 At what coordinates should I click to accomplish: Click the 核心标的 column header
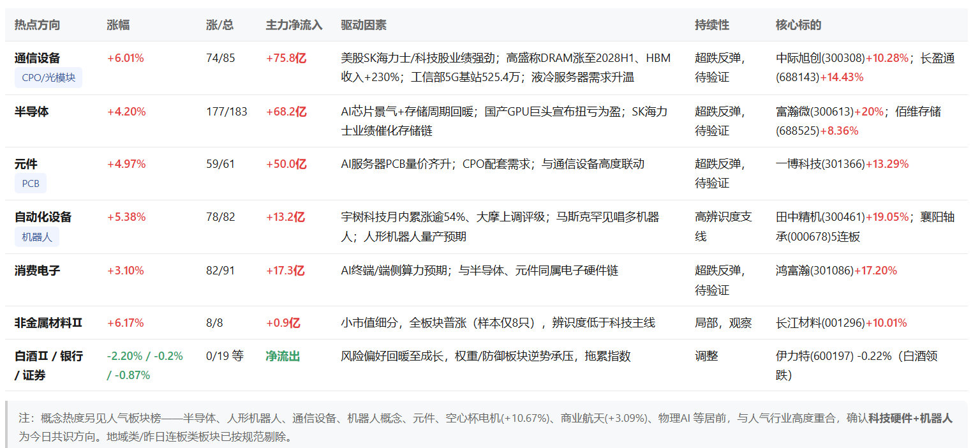[798, 25]
